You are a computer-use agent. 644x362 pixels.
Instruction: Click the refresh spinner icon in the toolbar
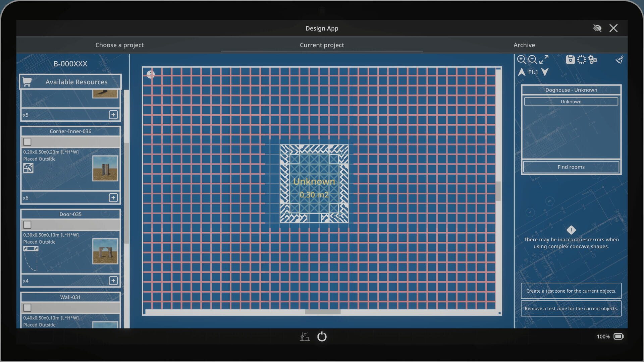click(x=582, y=60)
